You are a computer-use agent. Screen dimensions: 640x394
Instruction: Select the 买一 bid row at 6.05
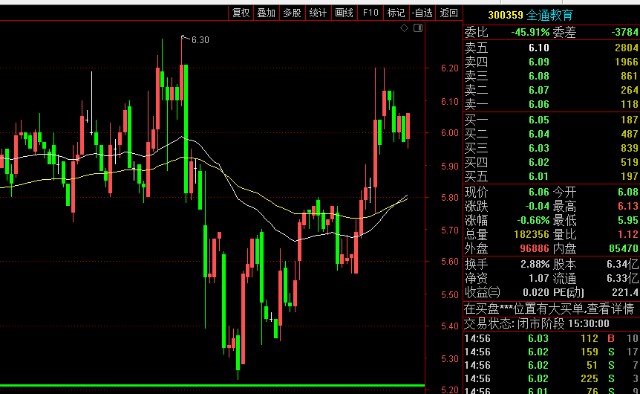coord(551,120)
